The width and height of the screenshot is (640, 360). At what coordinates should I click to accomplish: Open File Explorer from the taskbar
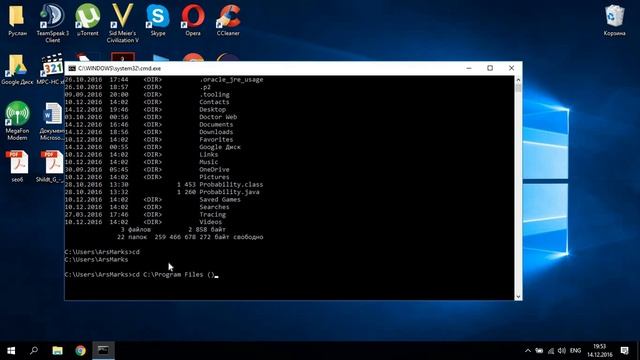click(58, 351)
